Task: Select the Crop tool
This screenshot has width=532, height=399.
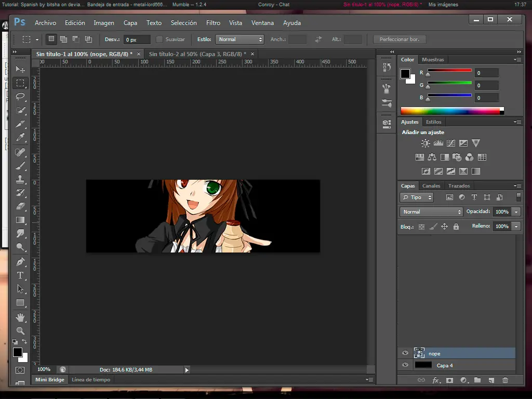Action: click(20, 124)
